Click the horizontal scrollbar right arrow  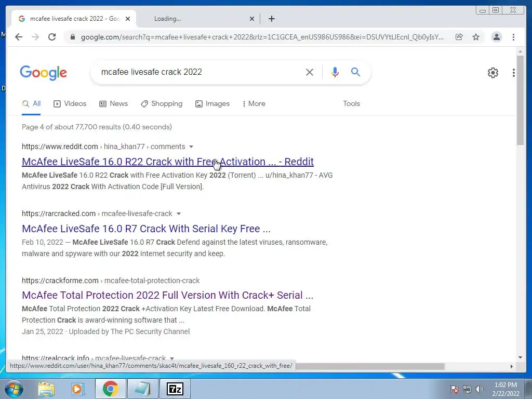(x=512, y=366)
